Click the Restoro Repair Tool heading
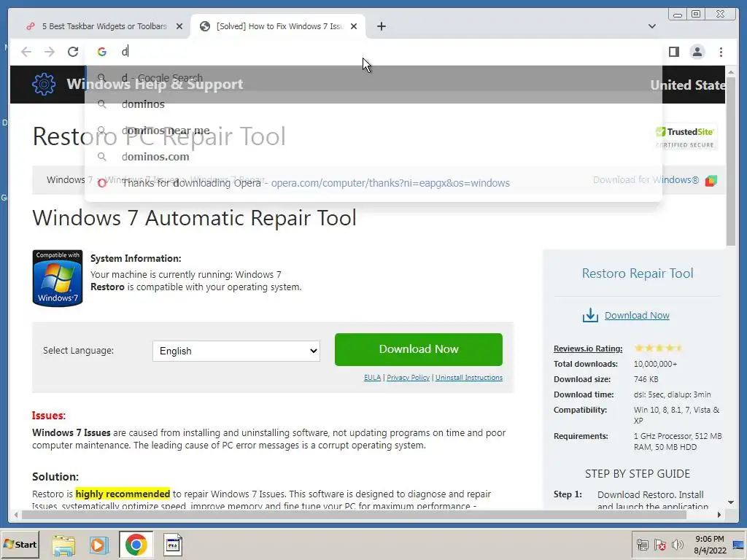The height and width of the screenshot is (560, 747). (638, 273)
